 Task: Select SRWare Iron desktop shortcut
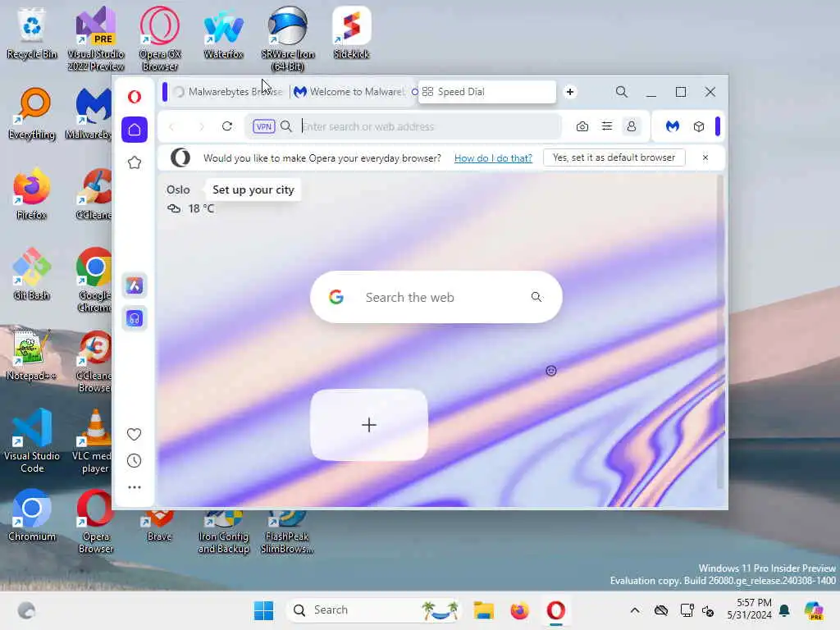(288, 39)
